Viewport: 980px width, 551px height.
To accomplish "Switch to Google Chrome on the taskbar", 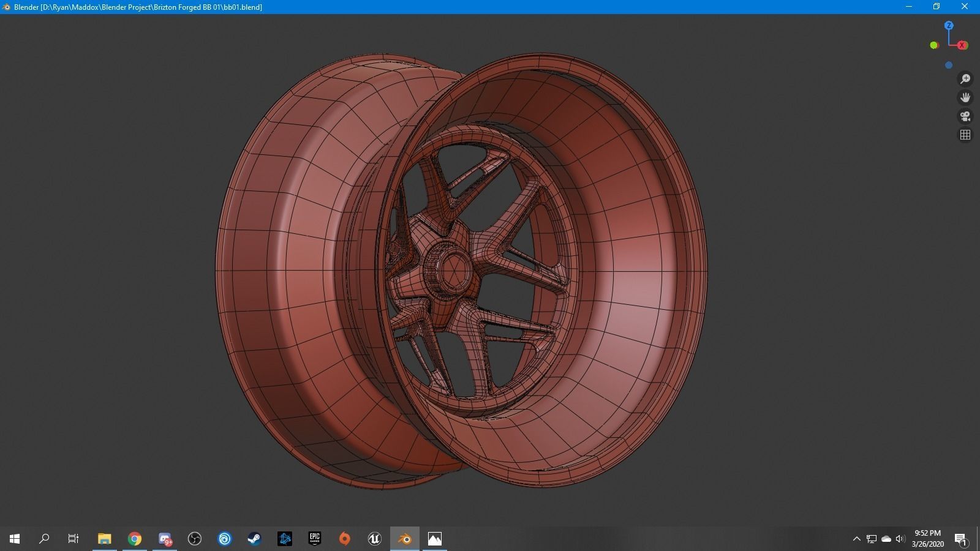I will click(x=135, y=539).
